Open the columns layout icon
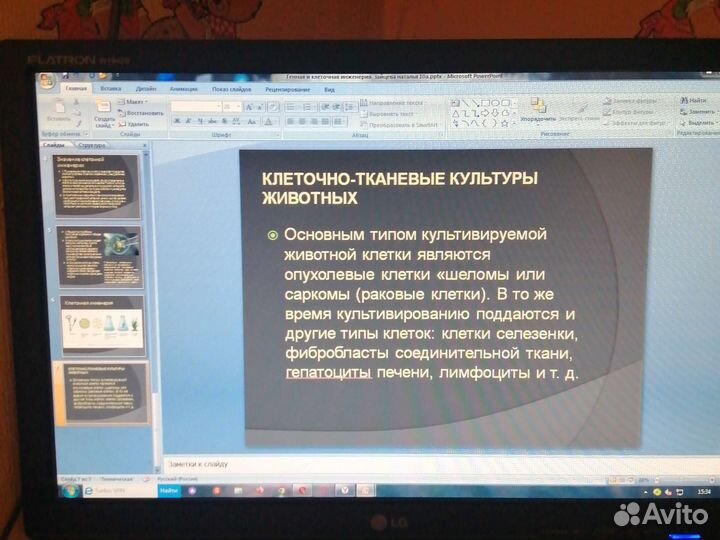This screenshot has height=540, width=720. (x=339, y=122)
